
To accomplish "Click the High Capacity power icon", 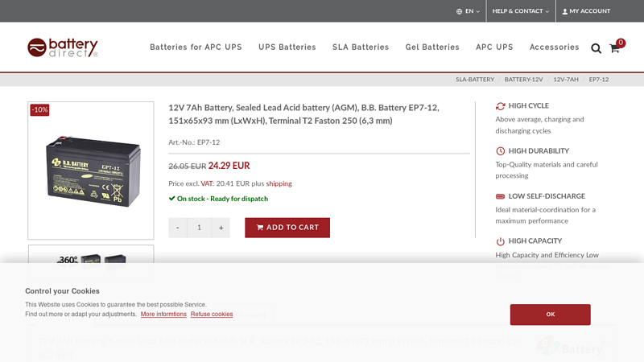I will coord(500,241).
